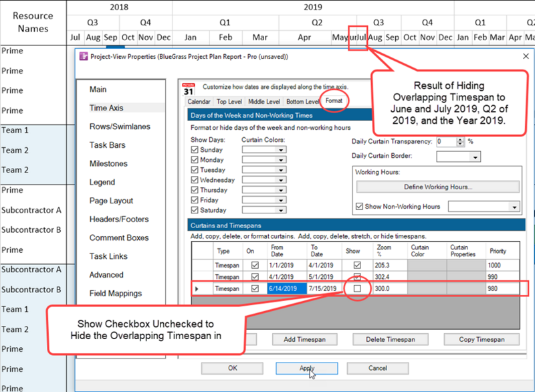
Task: Click the Priority value 1000
Action: click(494, 265)
